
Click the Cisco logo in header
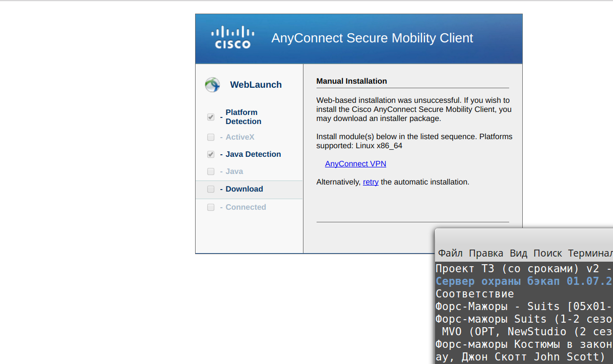[232, 38]
